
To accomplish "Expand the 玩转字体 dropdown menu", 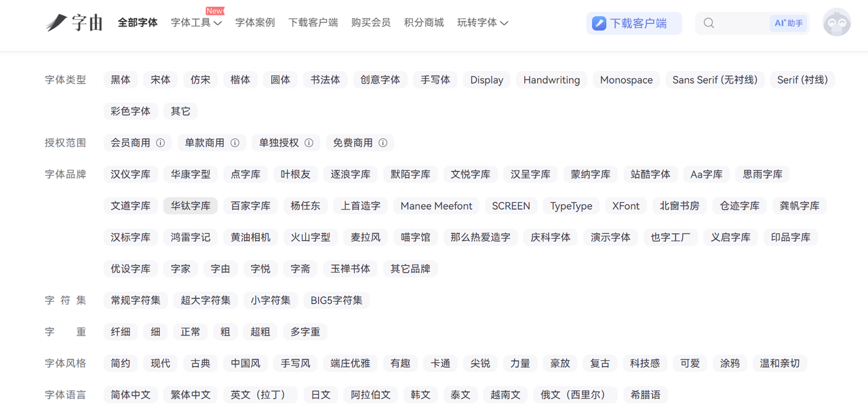I will point(482,23).
